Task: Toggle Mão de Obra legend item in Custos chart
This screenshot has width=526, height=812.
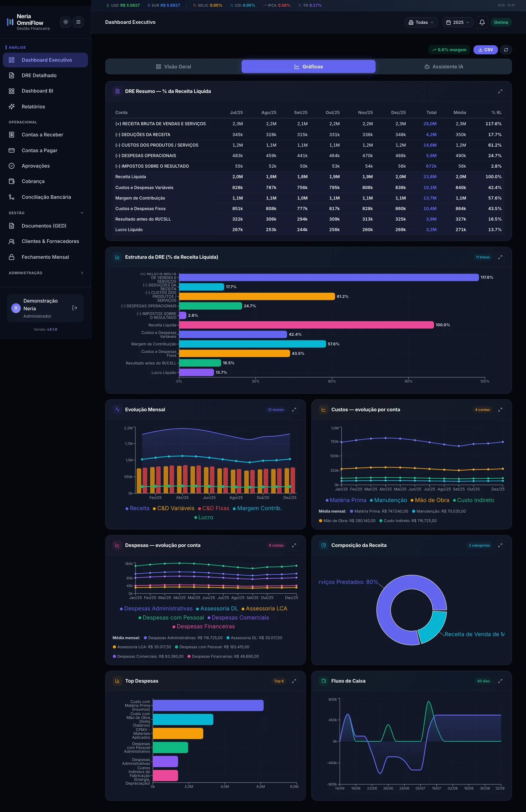Action: coord(430,500)
